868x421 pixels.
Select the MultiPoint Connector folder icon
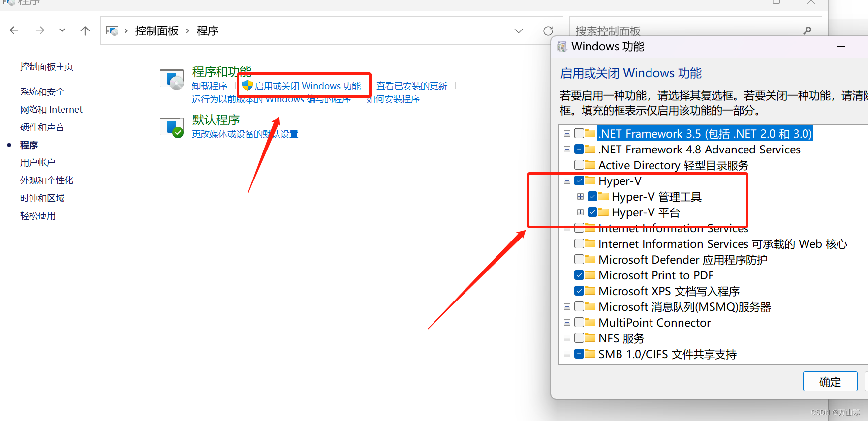(x=590, y=323)
